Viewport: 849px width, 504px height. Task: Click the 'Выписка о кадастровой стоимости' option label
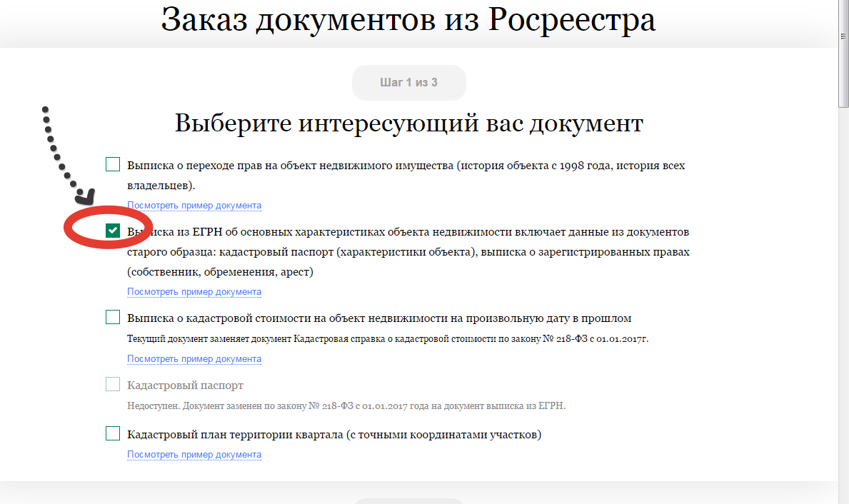[379, 318]
